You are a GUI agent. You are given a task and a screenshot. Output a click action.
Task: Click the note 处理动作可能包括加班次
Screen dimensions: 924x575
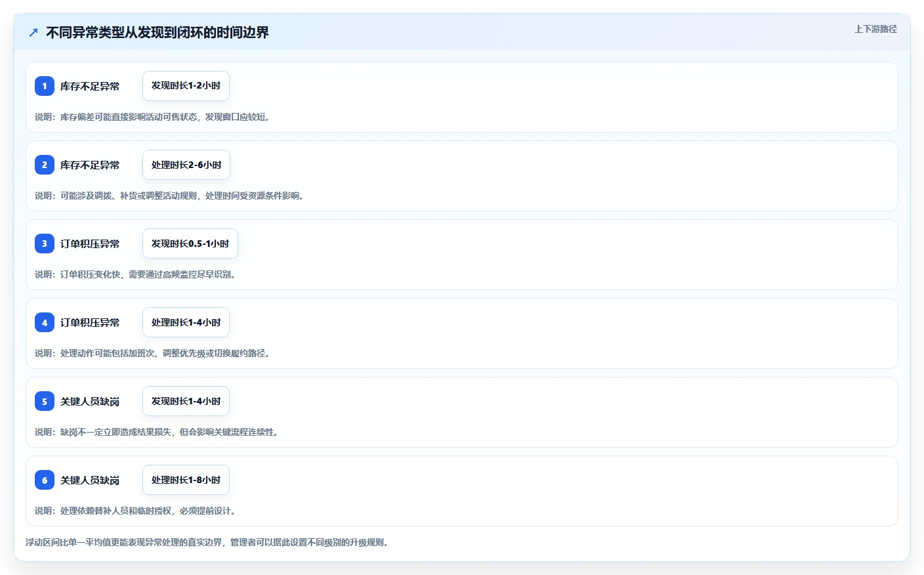[108, 353]
